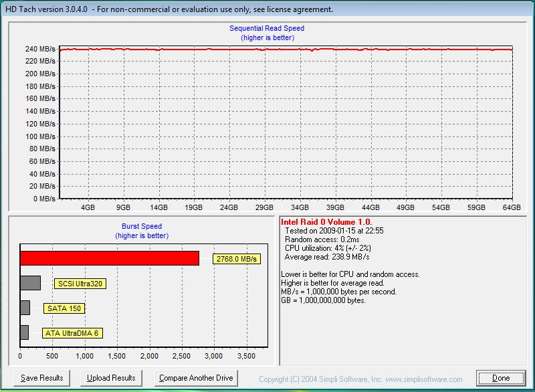Click the 4GB axis label
Viewport: 535px width, 392px height.
point(88,207)
